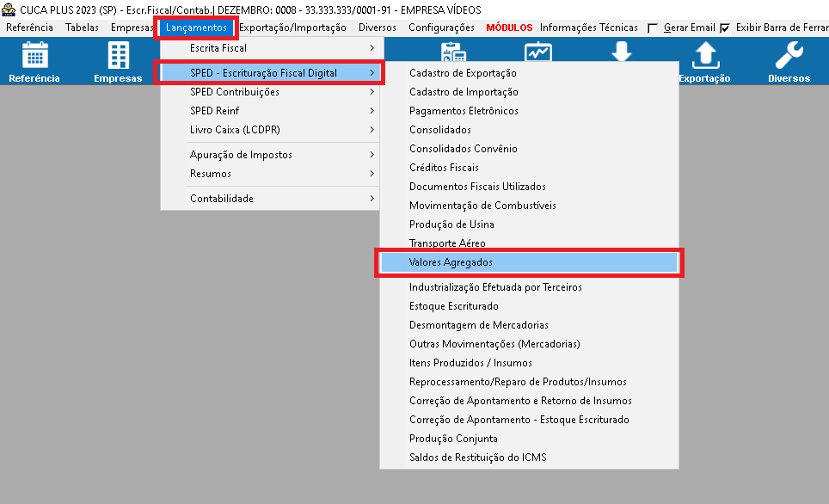Open the Informações Técnicas menu
The width and height of the screenshot is (829, 504).
(x=589, y=28)
